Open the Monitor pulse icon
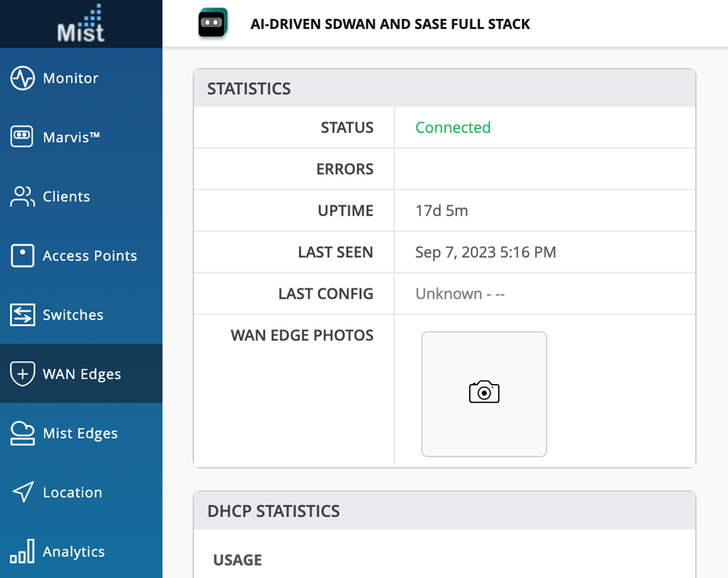 [22, 78]
